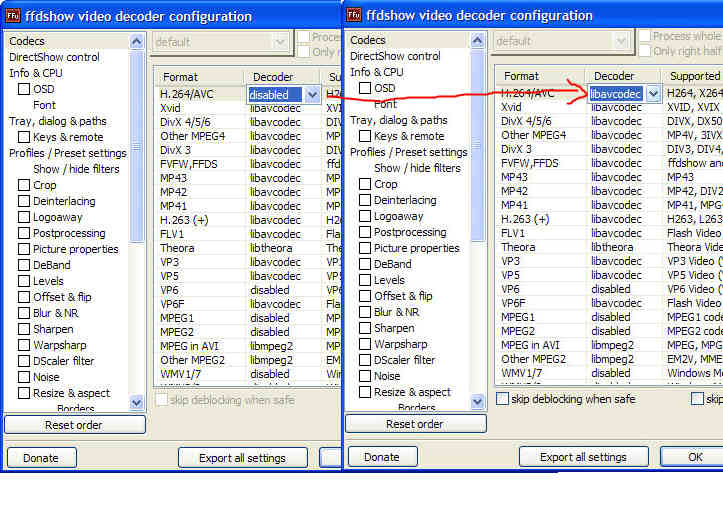Confirm with OK button in right window
Screen dimensions: 723x506
click(x=694, y=457)
